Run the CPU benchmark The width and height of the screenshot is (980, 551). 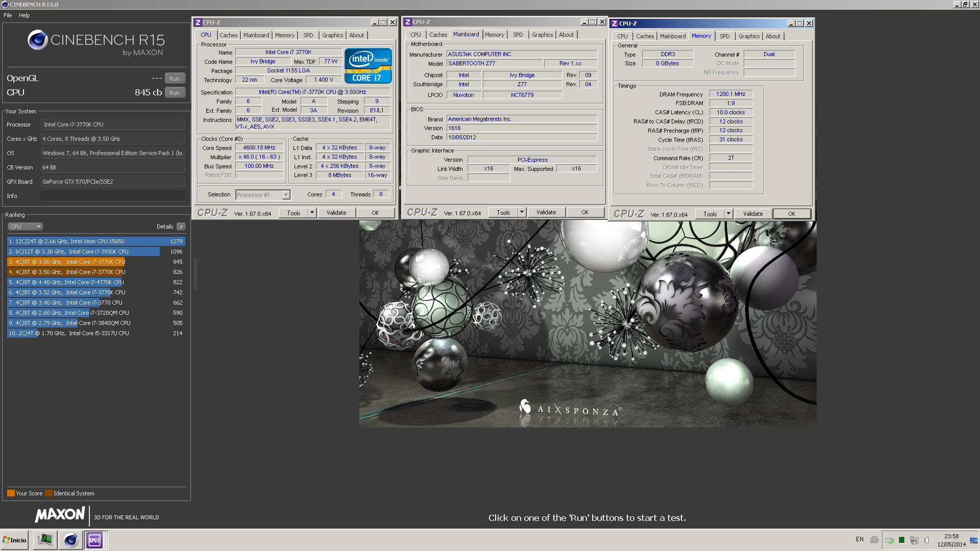[x=175, y=93]
